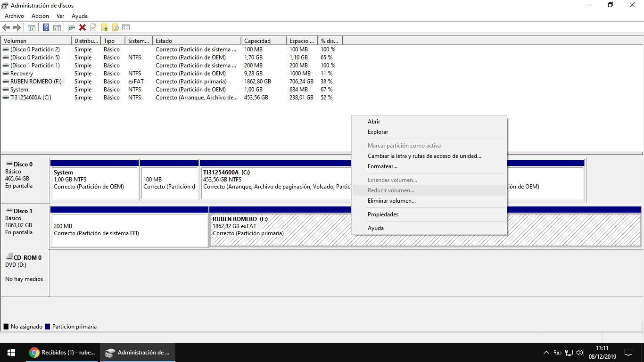This screenshot has width=644, height=362.
Task: Open the volume speaker tray icon
Action: click(x=580, y=353)
